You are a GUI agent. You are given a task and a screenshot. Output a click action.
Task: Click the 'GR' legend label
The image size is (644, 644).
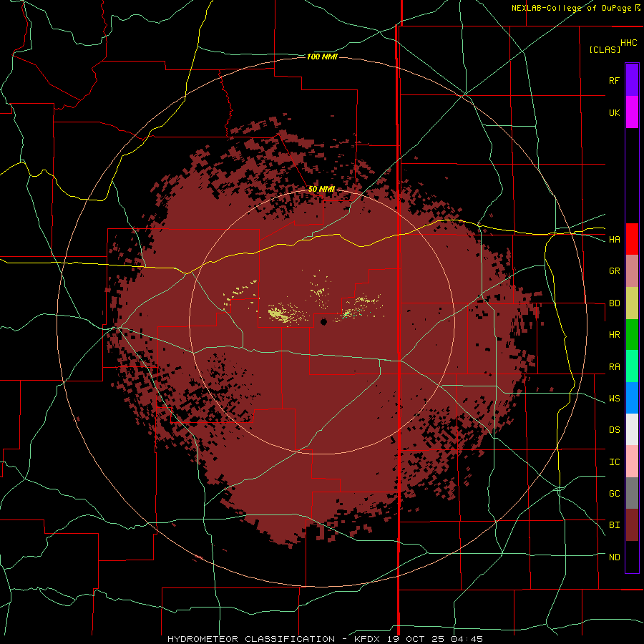(x=614, y=271)
